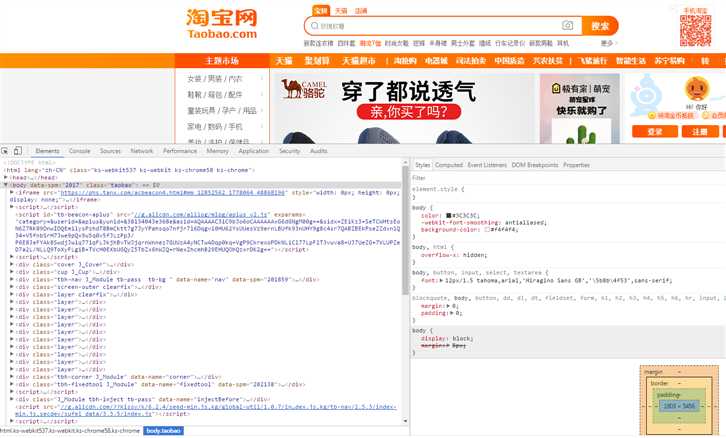The width and height of the screenshot is (726, 438).
Task: Click the element.style rule header
Action: (x=438, y=189)
